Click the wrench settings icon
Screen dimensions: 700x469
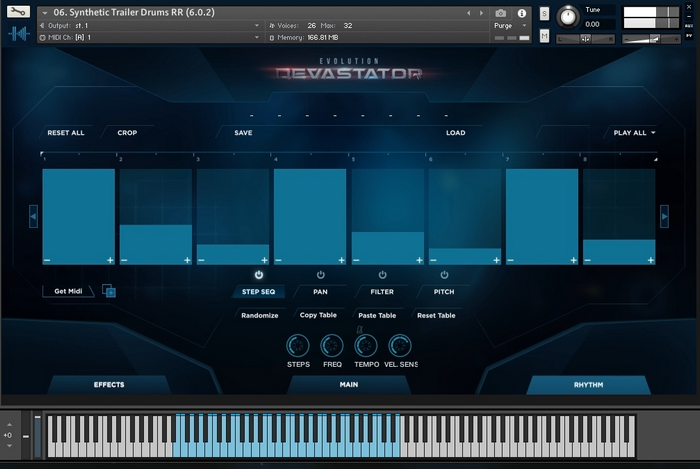pos(19,12)
